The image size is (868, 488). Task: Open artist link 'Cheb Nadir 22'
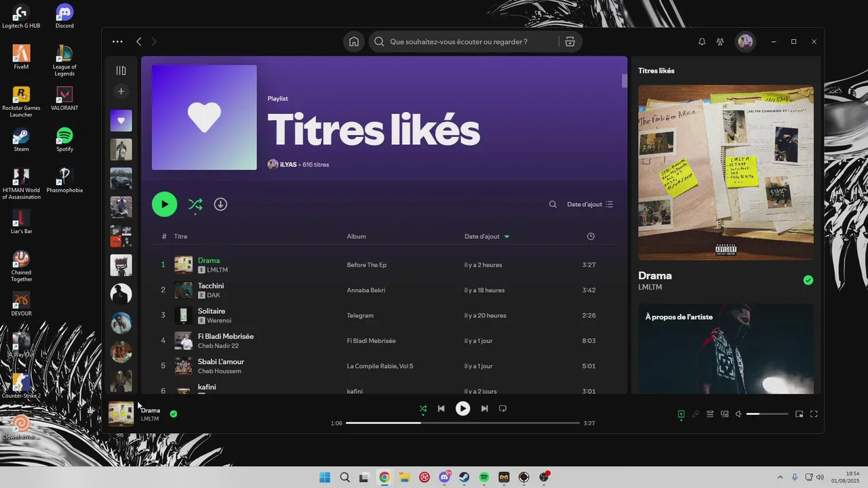coord(218,346)
